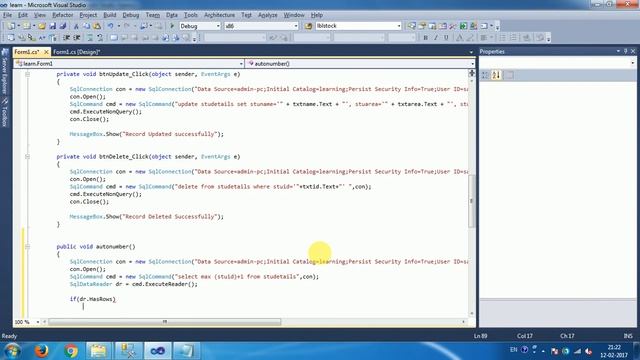Collapse the btnDelete_Click method outline

[x=27, y=157]
